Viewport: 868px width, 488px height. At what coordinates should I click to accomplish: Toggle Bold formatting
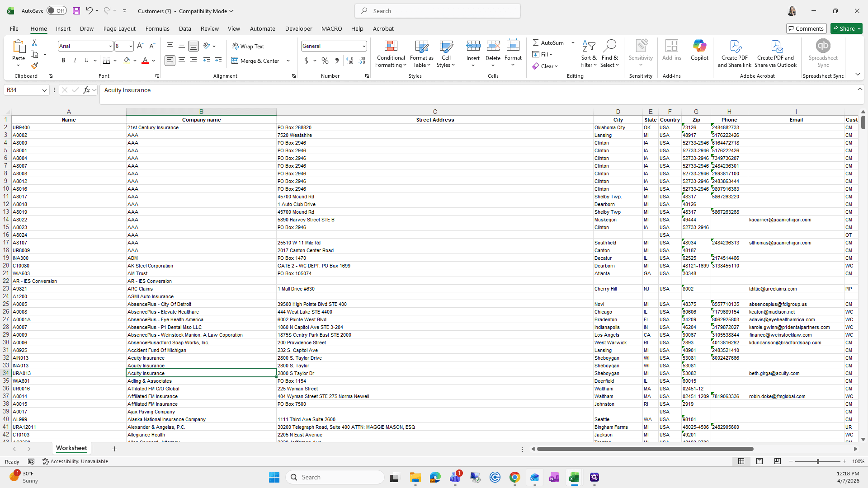pos(63,61)
